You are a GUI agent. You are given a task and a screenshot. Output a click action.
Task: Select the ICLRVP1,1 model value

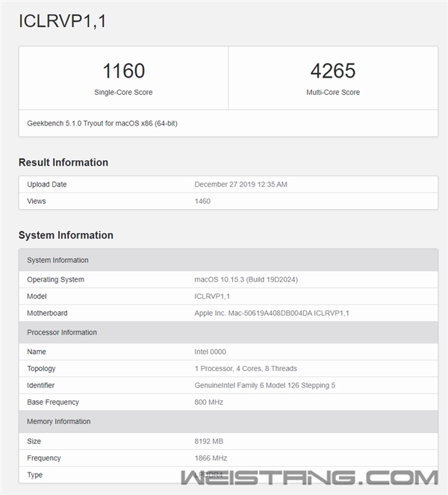212,296
